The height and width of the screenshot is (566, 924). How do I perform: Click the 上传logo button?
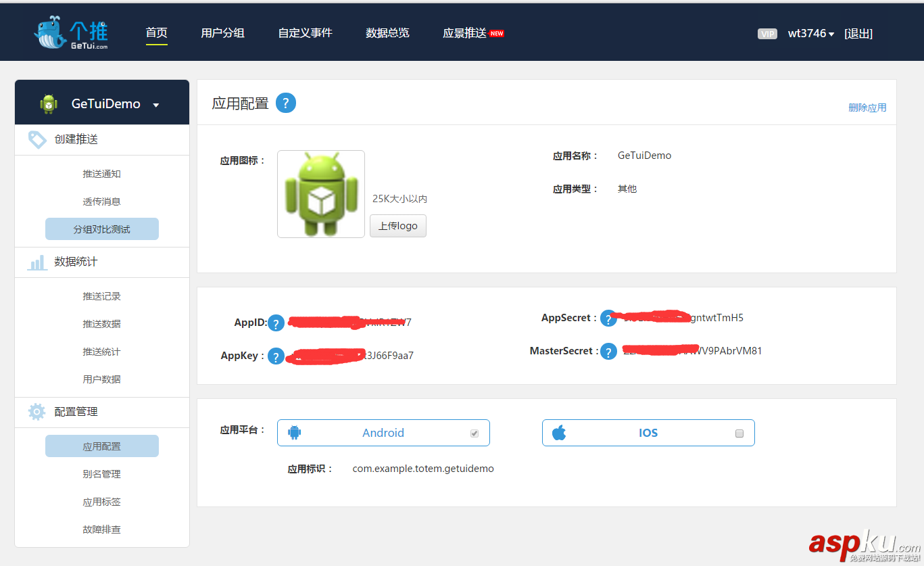pos(397,225)
